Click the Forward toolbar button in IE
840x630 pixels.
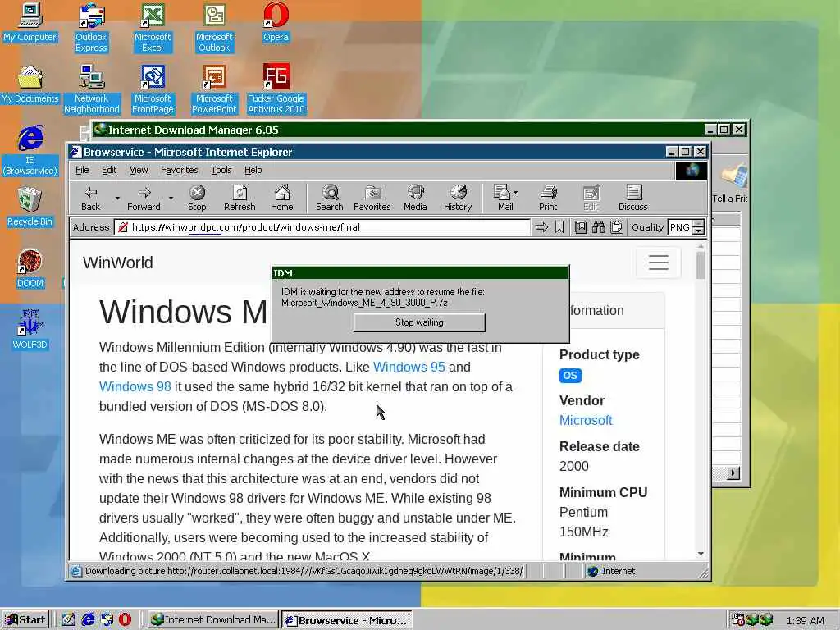coord(144,198)
